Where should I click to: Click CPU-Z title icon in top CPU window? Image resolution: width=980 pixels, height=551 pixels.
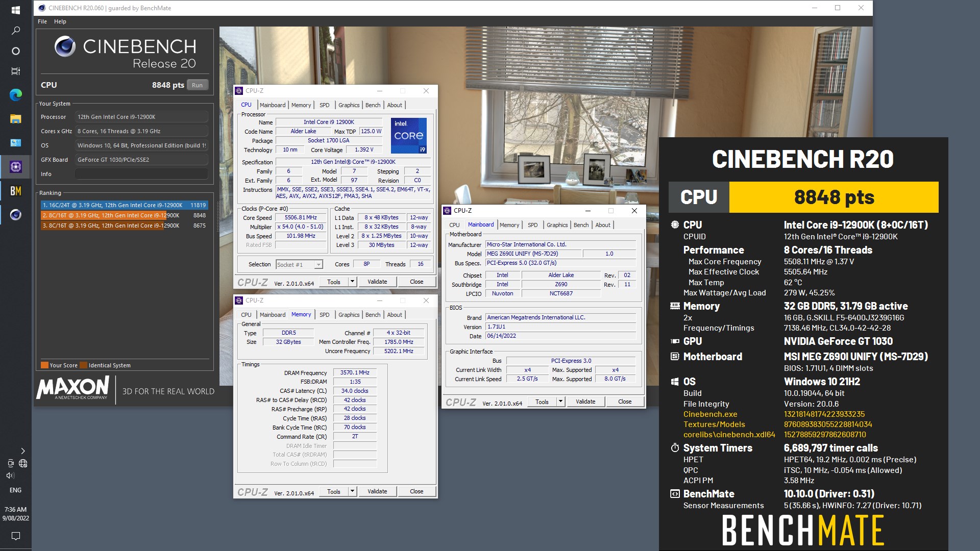239,91
